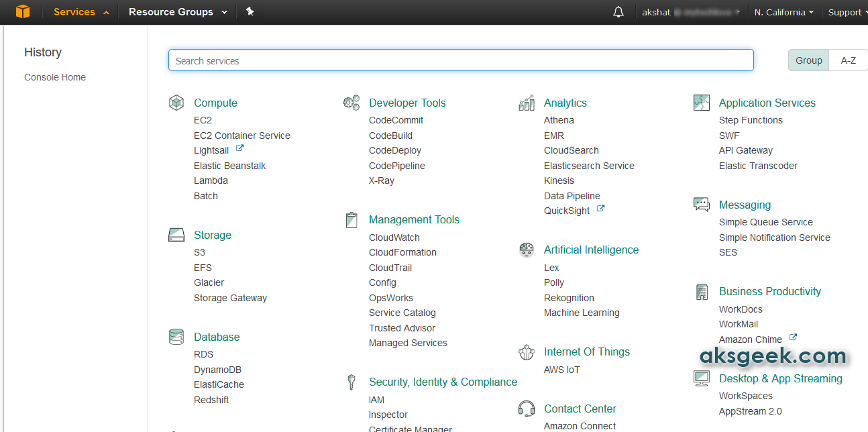
Task: Open the N. California region dropdown
Action: click(783, 12)
